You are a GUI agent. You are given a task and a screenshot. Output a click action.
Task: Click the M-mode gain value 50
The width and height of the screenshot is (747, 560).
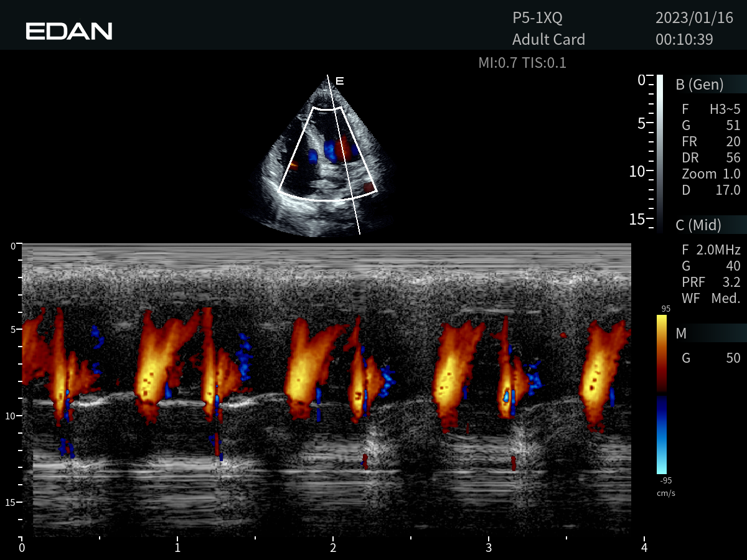coord(732,358)
